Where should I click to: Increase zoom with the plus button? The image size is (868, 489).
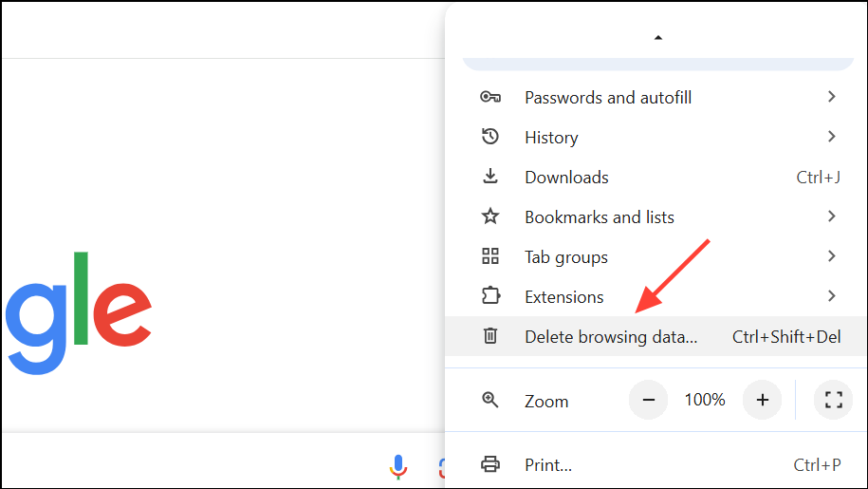[763, 400]
